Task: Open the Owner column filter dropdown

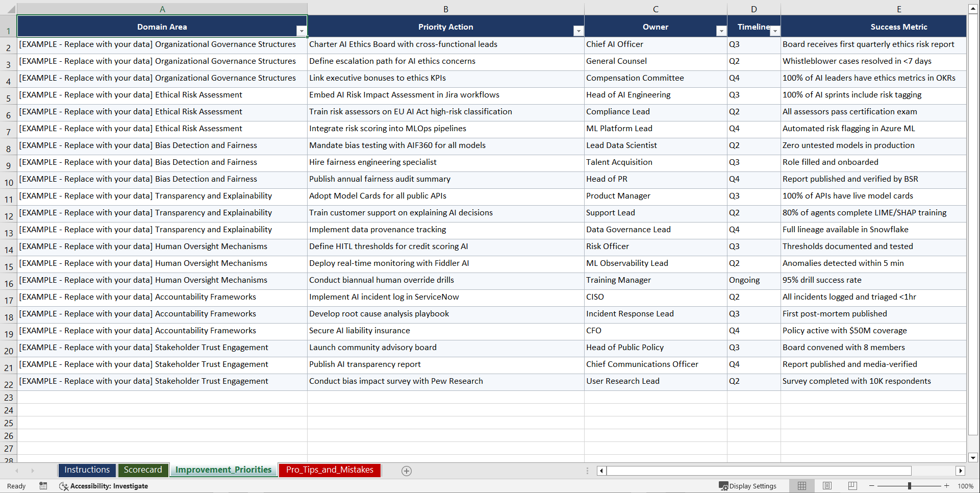Action: [x=721, y=31]
